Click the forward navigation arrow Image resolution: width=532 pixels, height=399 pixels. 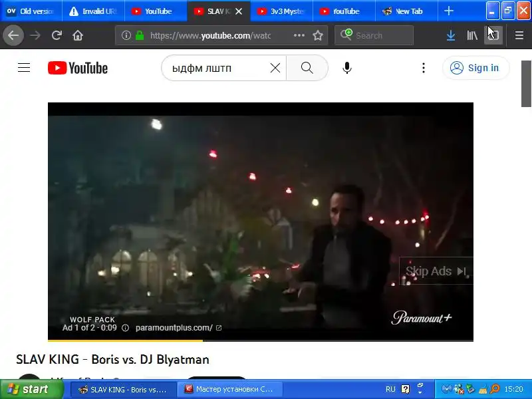[35, 35]
